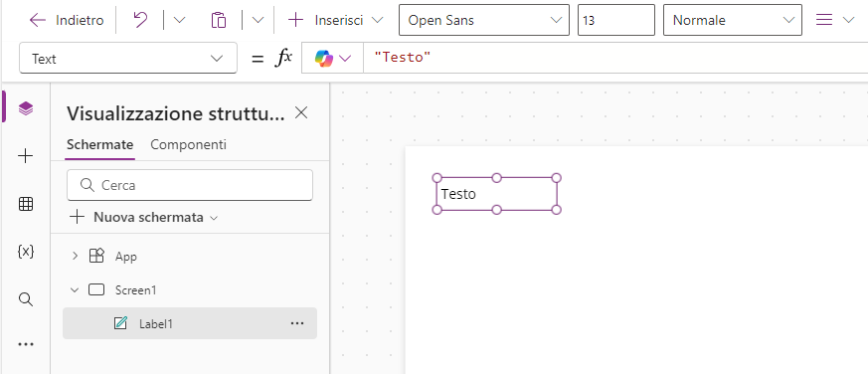
Task: Open the text alignment menu icon
Action: [x=824, y=21]
